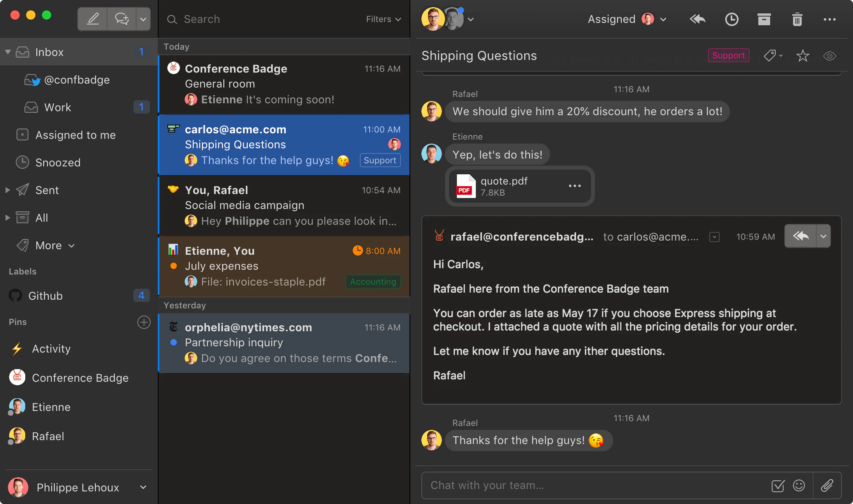
Task: Click the task checkbox icon in chat box
Action: 778,485
